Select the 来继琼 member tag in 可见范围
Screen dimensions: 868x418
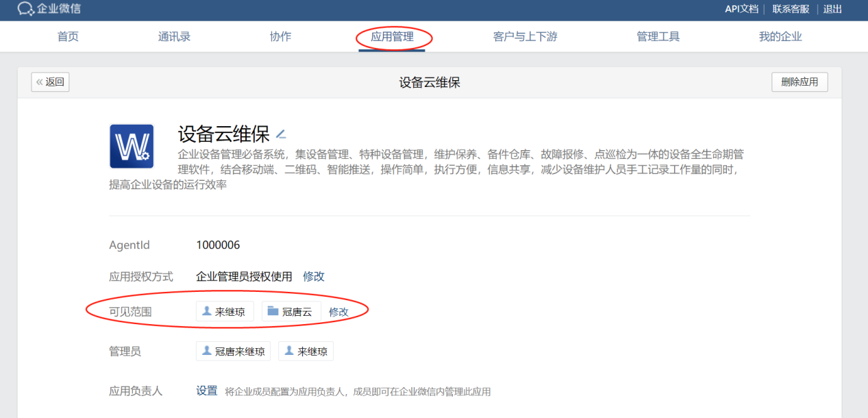225,312
